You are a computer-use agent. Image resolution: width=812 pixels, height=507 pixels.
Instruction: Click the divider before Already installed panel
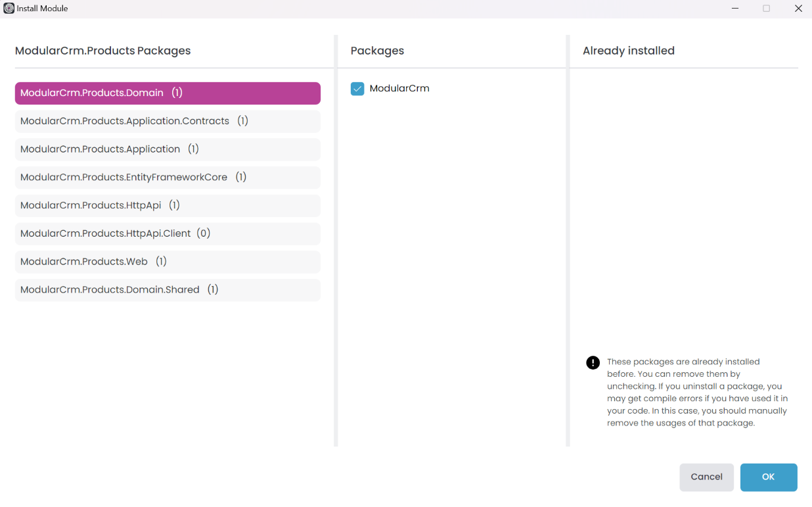[x=568, y=241]
